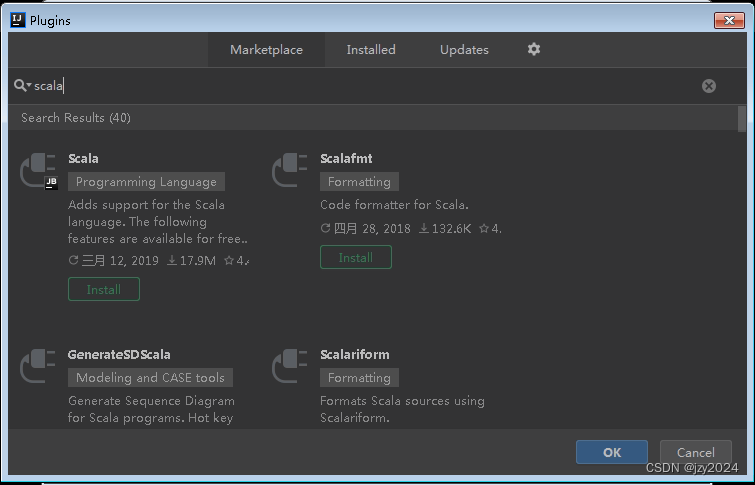Install the Scalafmt plugin
The image size is (755, 485).
point(356,257)
